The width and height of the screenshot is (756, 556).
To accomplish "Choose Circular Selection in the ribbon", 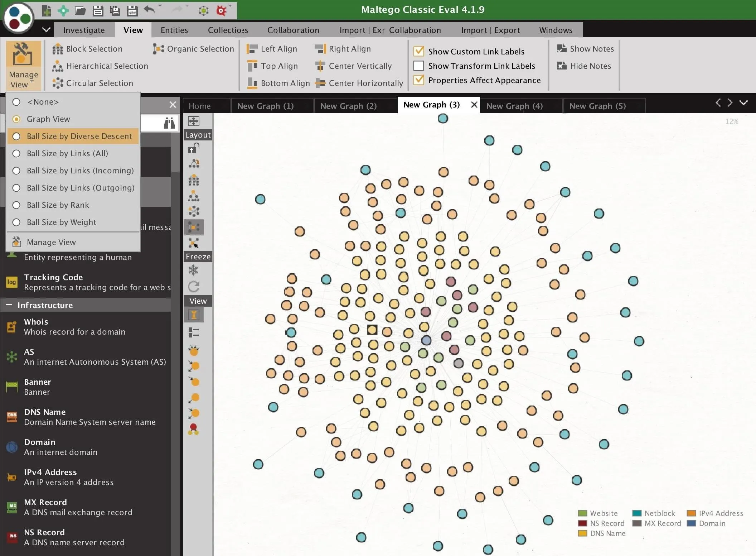I will point(92,83).
